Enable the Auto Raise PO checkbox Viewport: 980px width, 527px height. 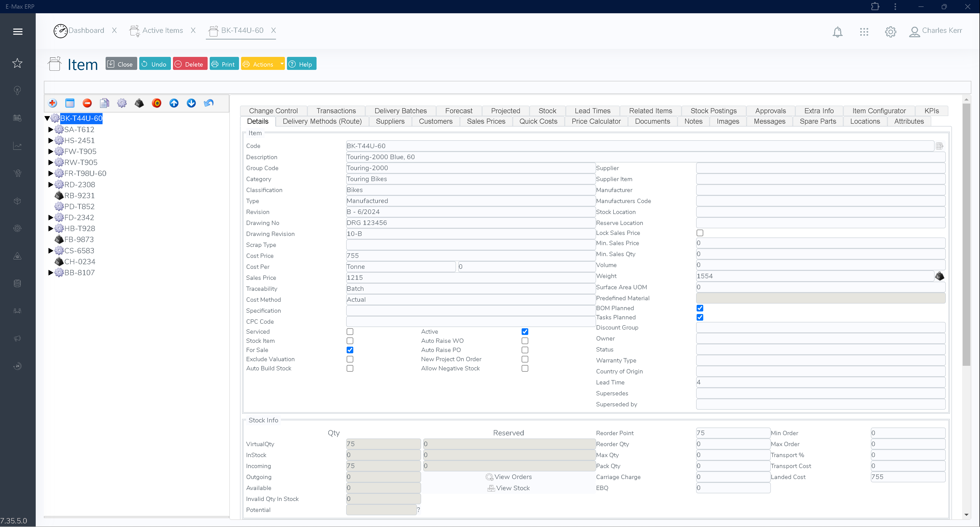pyautogui.click(x=525, y=350)
